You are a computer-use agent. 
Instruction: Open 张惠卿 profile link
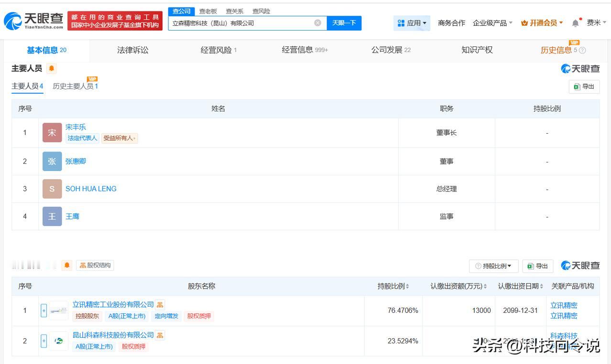pos(76,161)
